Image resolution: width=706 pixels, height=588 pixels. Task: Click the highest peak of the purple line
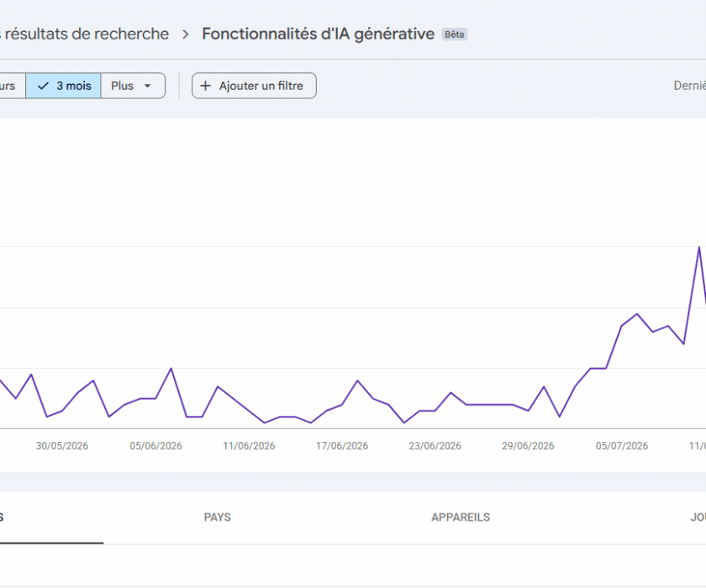click(699, 247)
